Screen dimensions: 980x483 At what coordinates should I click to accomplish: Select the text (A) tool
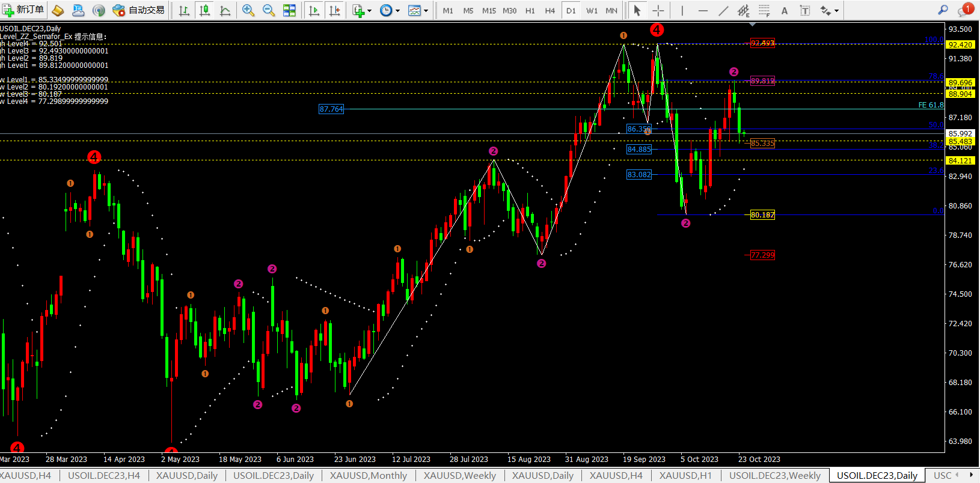pyautogui.click(x=784, y=10)
